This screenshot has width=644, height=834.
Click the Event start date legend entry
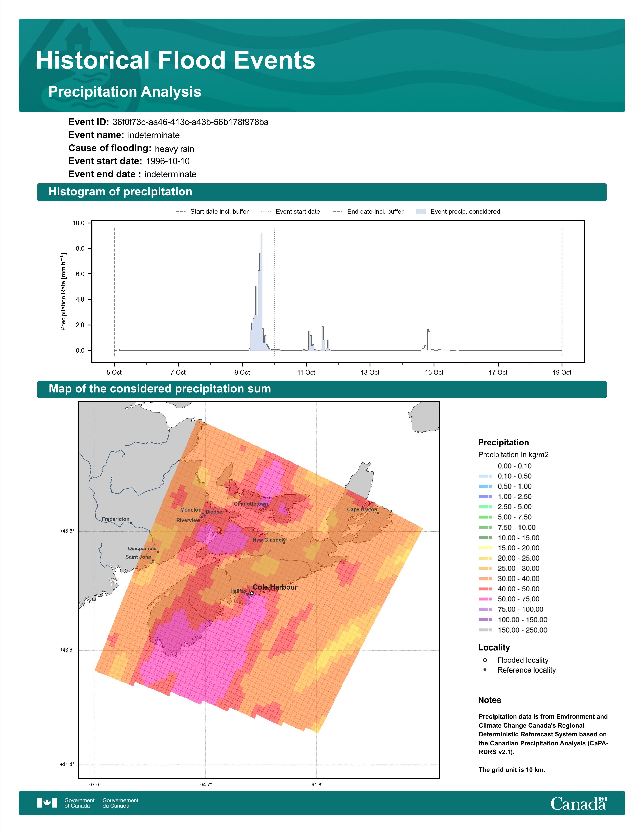pyautogui.click(x=291, y=212)
